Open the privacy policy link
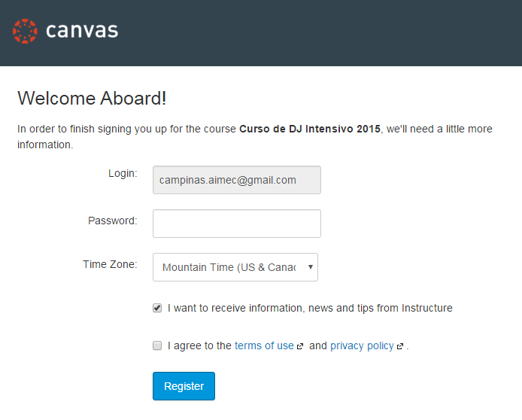Image resolution: width=522 pixels, height=420 pixels. point(362,345)
